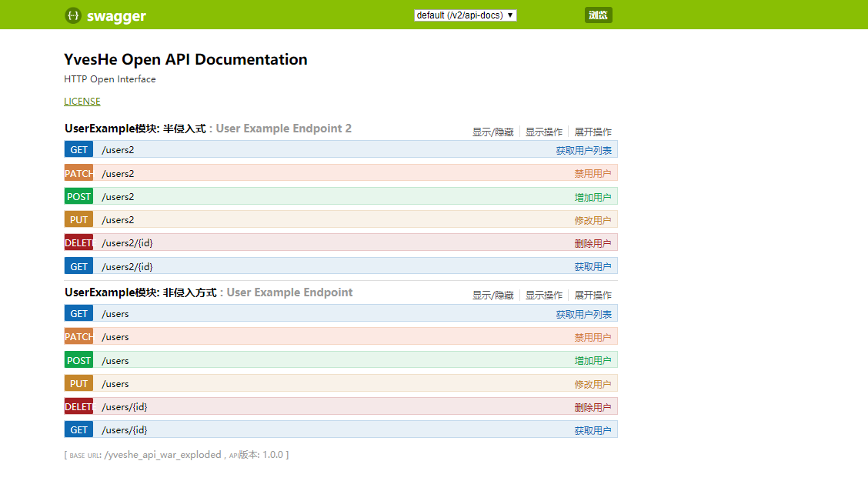Click GET badge for /users

click(78, 314)
